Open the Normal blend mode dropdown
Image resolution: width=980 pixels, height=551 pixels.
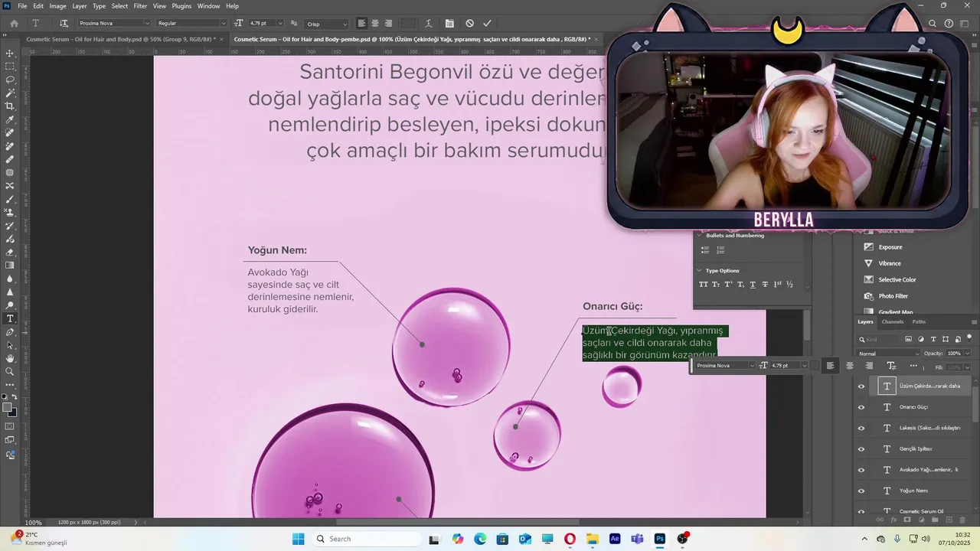click(x=888, y=354)
